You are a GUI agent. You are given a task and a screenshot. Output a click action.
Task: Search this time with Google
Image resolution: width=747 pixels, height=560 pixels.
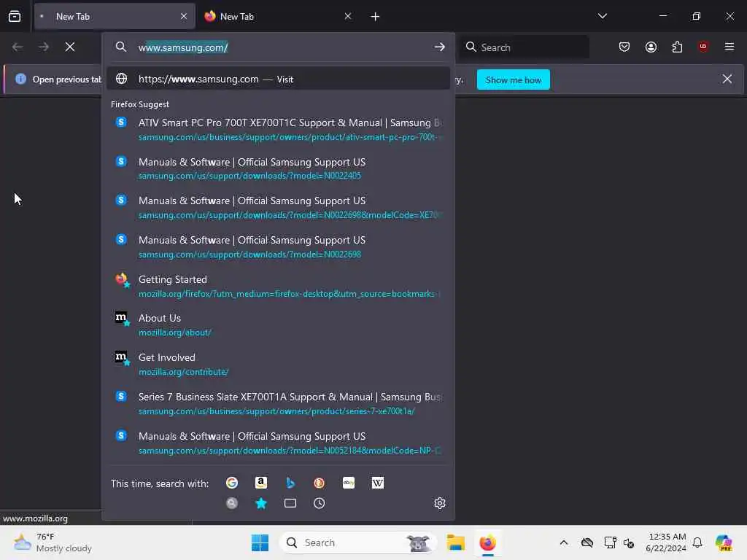click(232, 483)
